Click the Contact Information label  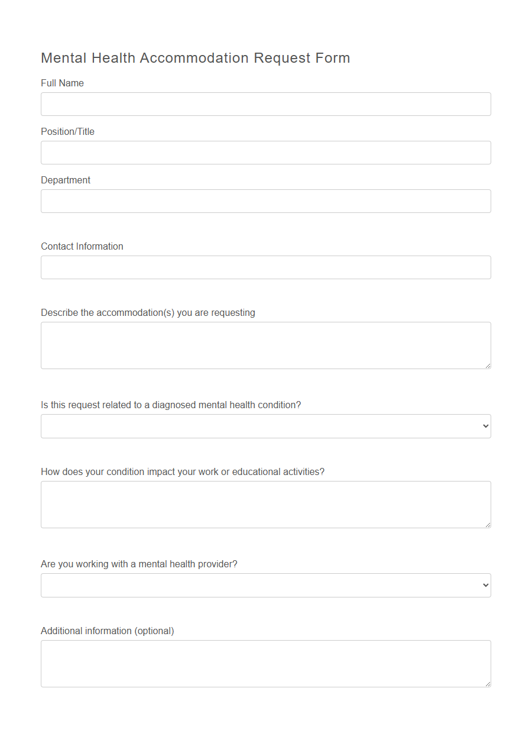82,246
